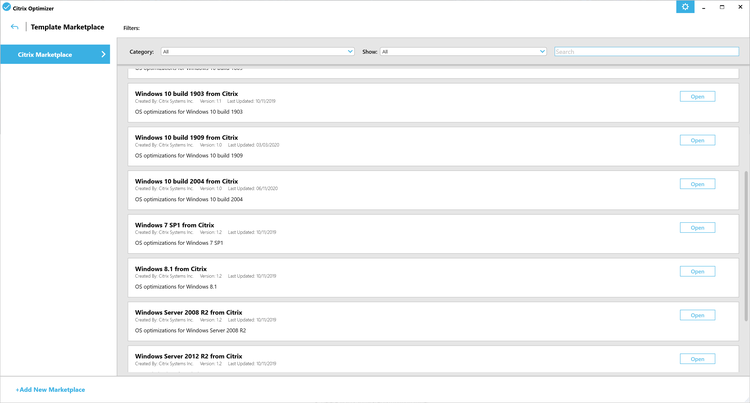
Task: Open the Windows Server 2012 R2 template
Action: [x=697, y=359]
